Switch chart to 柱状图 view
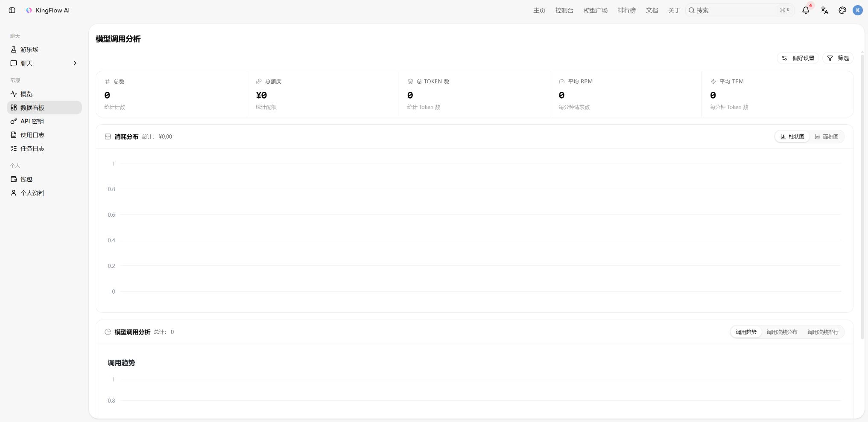The height and width of the screenshot is (422, 868). (792, 137)
